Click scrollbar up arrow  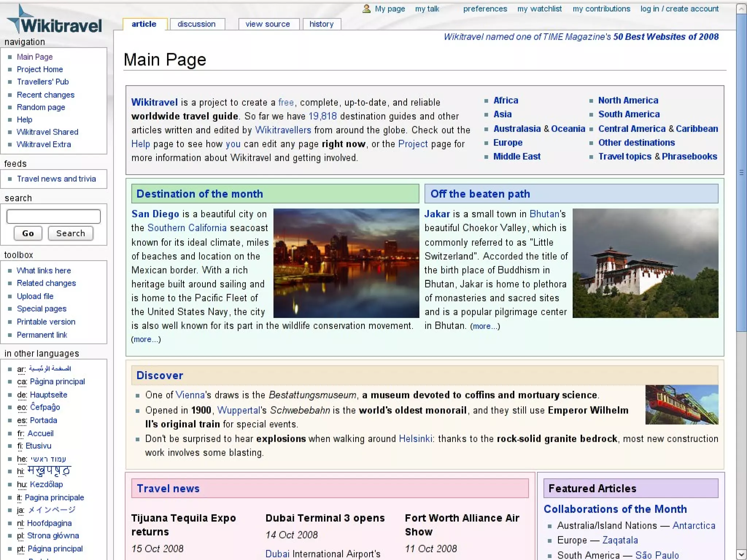coord(741,9)
